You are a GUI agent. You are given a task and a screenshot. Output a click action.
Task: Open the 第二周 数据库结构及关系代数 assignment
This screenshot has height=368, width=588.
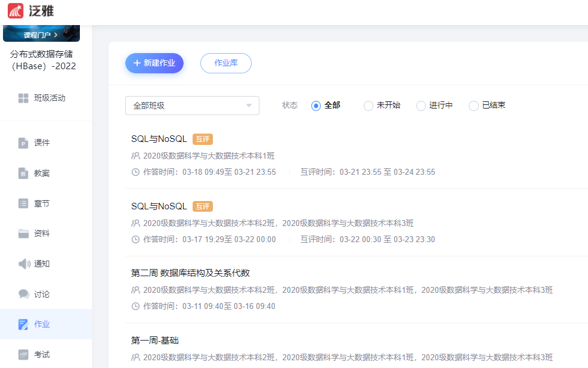coord(190,273)
